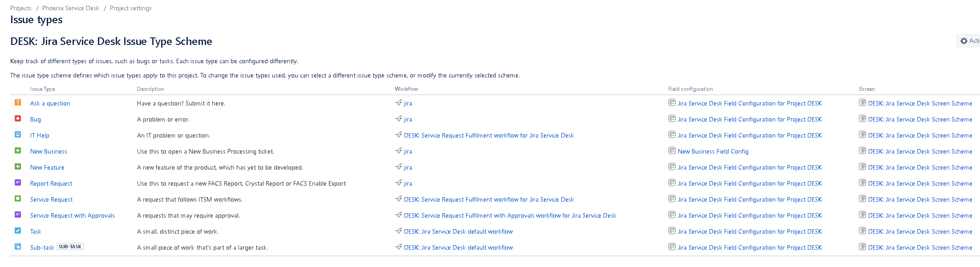Click the 'A problem or error.' description
This screenshot has height=267, width=980.
163,119
